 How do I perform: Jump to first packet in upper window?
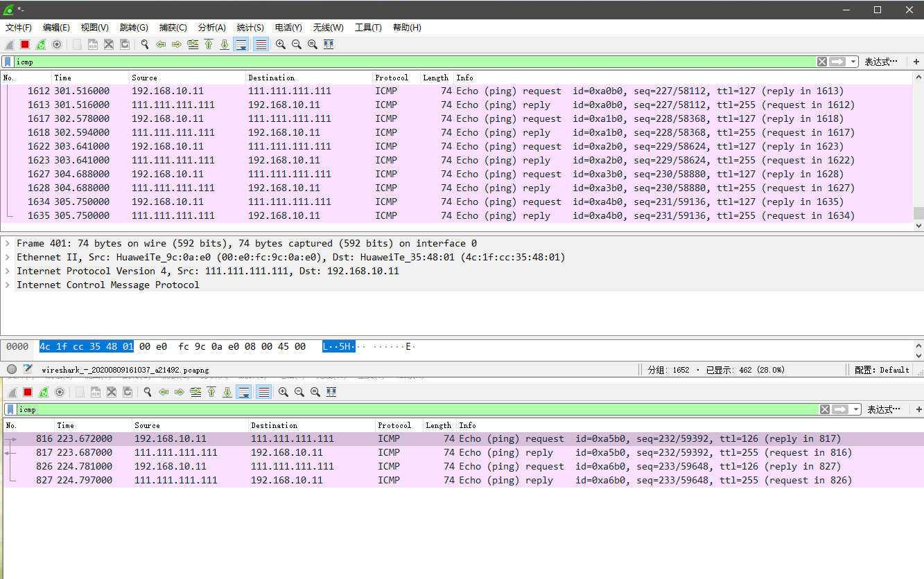[209, 44]
